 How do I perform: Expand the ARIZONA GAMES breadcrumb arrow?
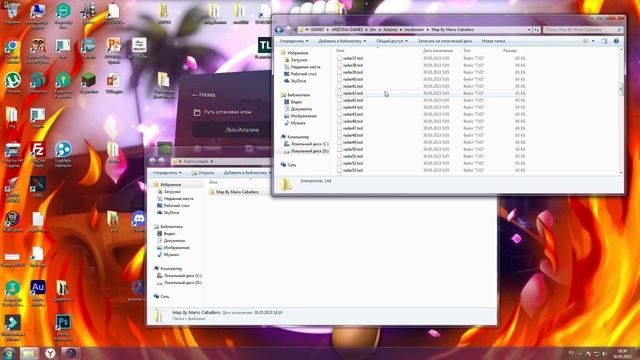(x=366, y=30)
